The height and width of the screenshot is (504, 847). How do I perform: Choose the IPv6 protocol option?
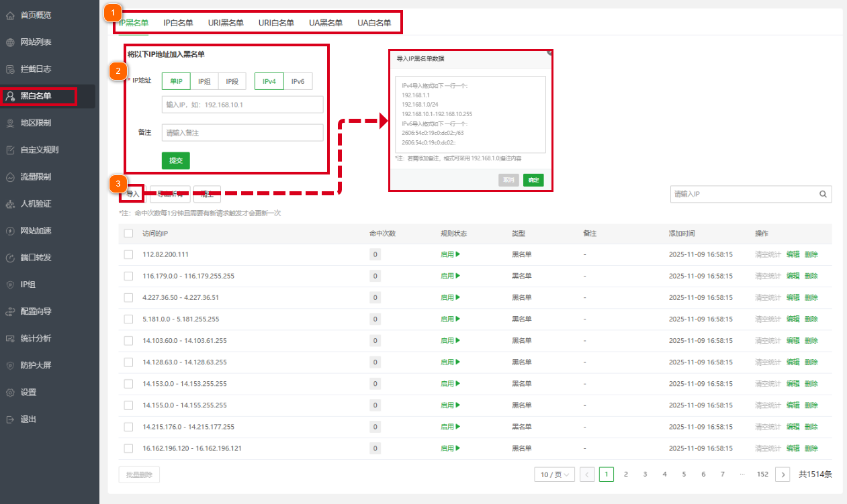point(298,81)
